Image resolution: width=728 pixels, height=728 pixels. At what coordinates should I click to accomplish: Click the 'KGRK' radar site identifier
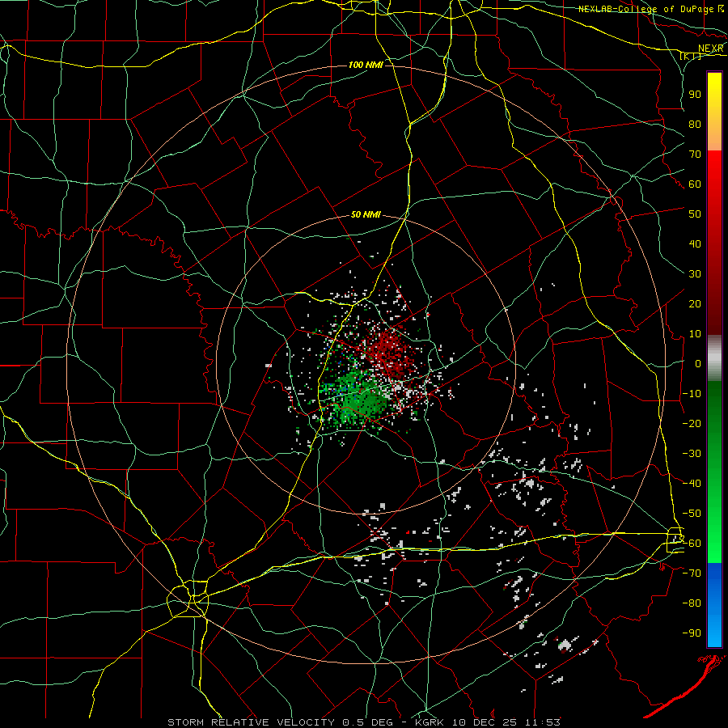[x=430, y=722]
